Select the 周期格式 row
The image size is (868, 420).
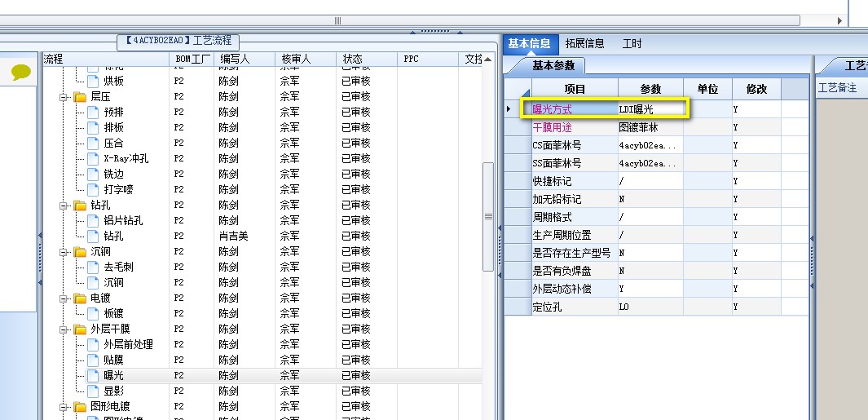click(x=657, y=217)
